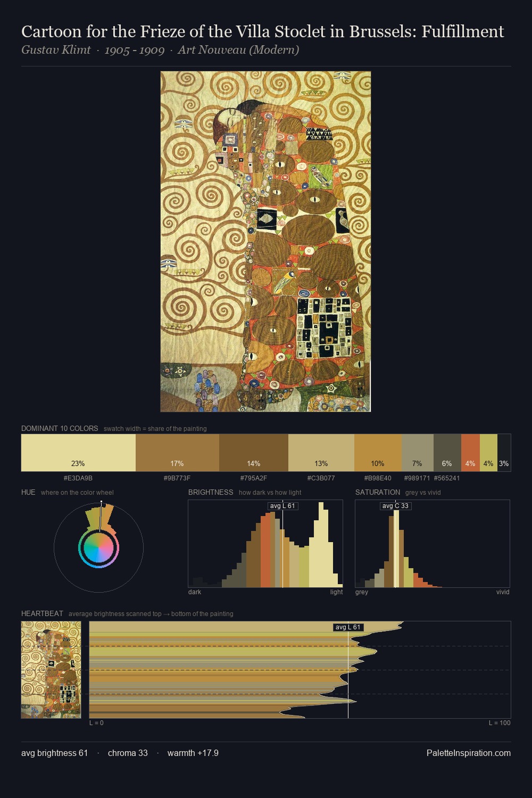Click 'Art Nouveau (Modern)' style text
The height and width of the screenshot is (798, 532).
click(238, 50)
